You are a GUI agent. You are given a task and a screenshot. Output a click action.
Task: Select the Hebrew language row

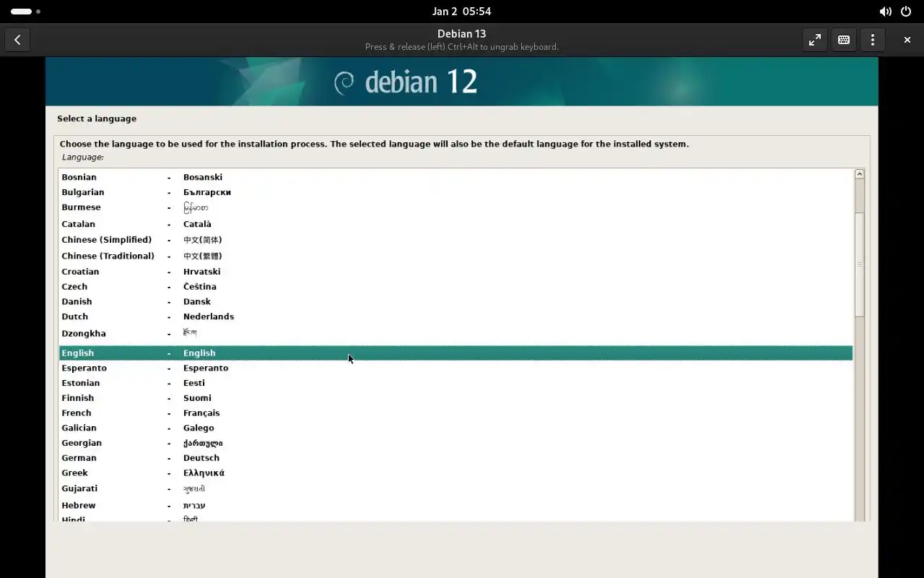point(456,506)
